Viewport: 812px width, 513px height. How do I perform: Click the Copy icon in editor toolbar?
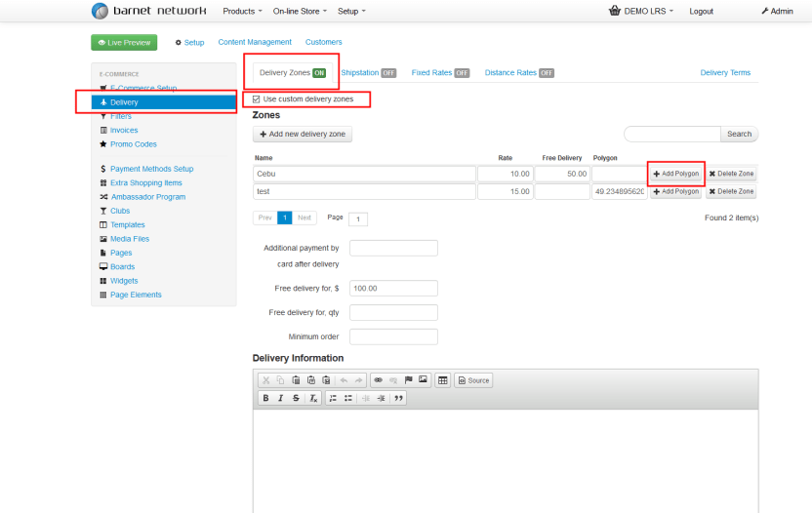click(281, 380)
